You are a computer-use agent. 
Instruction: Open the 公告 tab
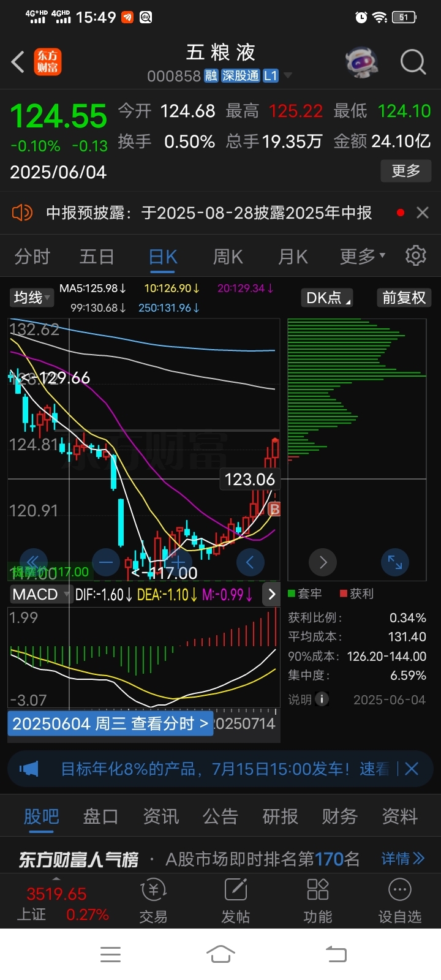pos(220,816)
